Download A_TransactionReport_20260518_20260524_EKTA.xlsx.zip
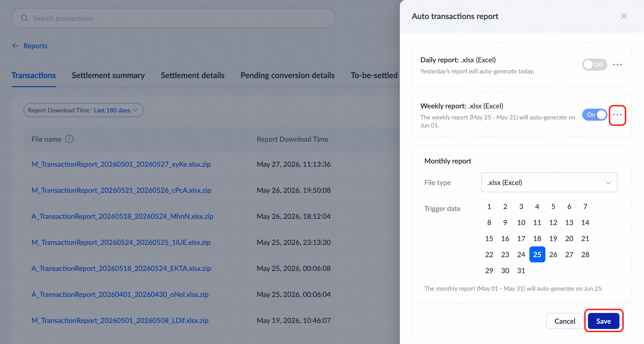Screen dimensions: 644x344 click(121, 268)
